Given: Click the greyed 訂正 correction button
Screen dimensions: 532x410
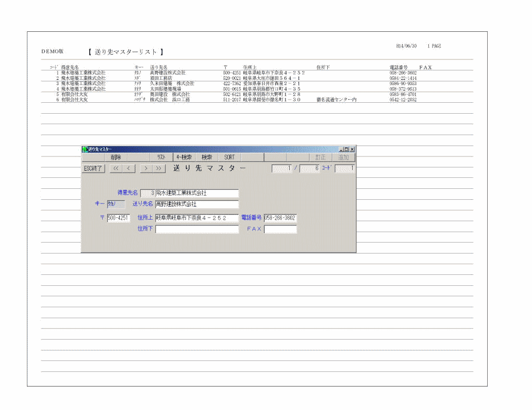Looking at the screenshot, I should (x=320, y=158).
